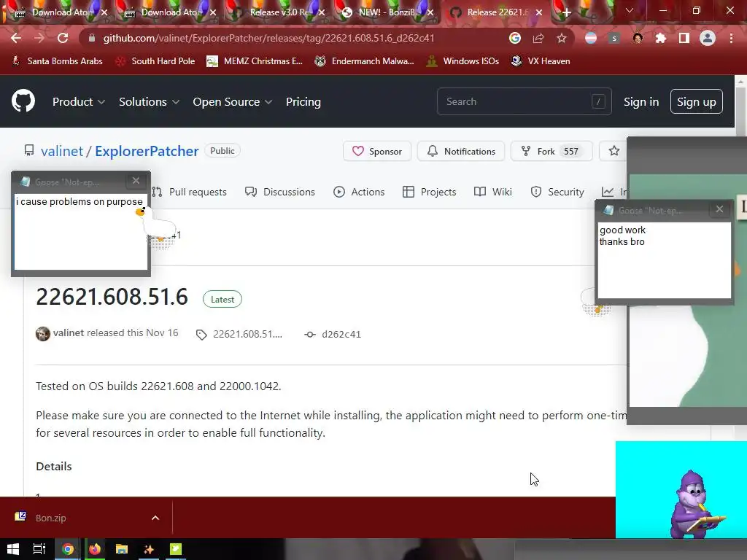Screen dimensions: 747x560
Task: Open Pull requests tab
Action: coord(189,192)
